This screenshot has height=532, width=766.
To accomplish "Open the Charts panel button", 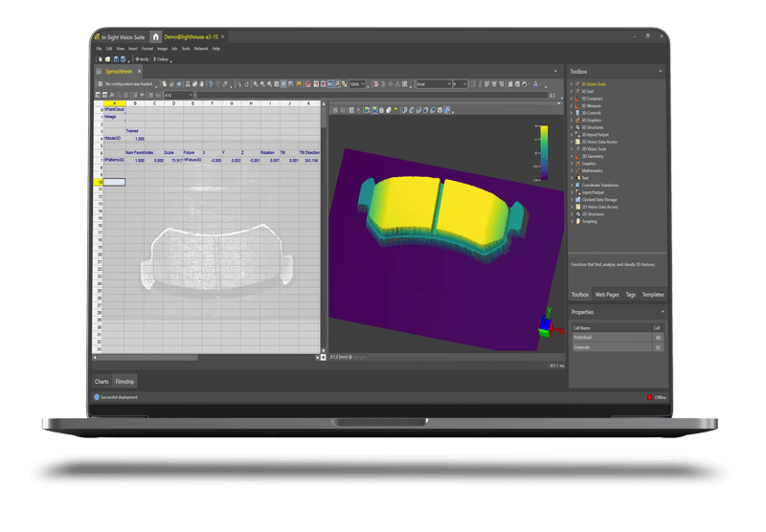I will [x=101, y=382].
